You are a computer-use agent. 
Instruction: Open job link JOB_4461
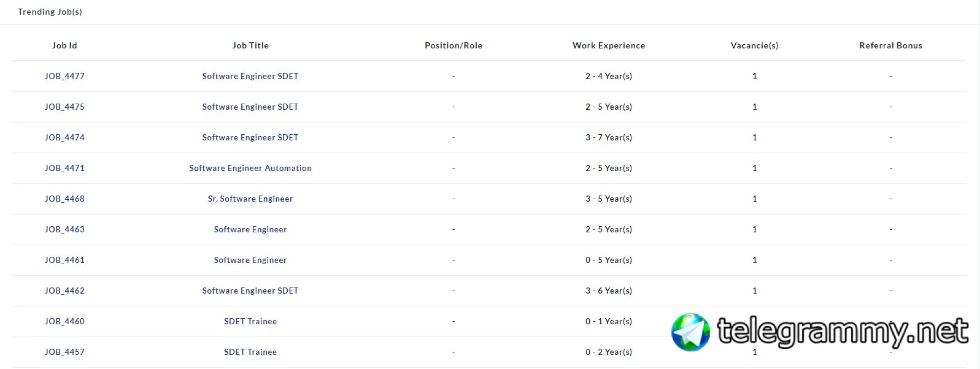click(64, 260)
